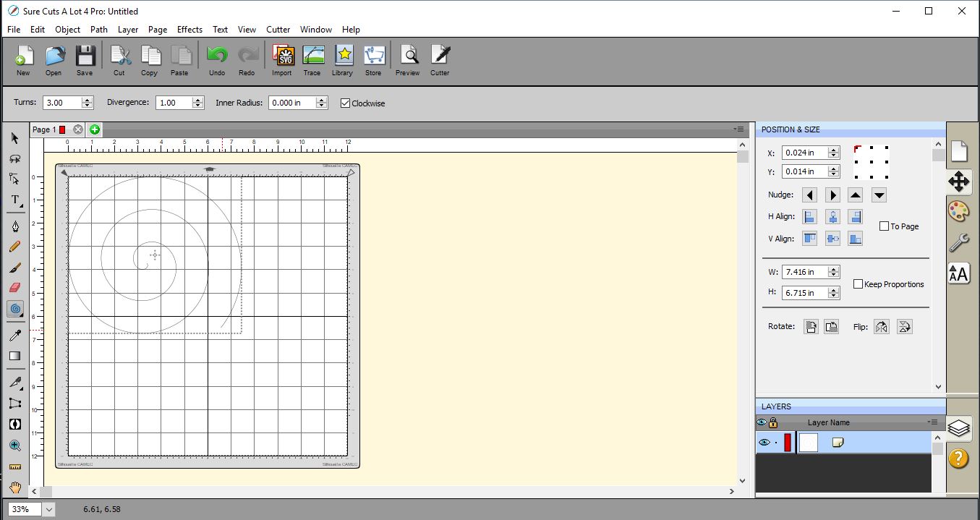Select the eraser tool

14,288
